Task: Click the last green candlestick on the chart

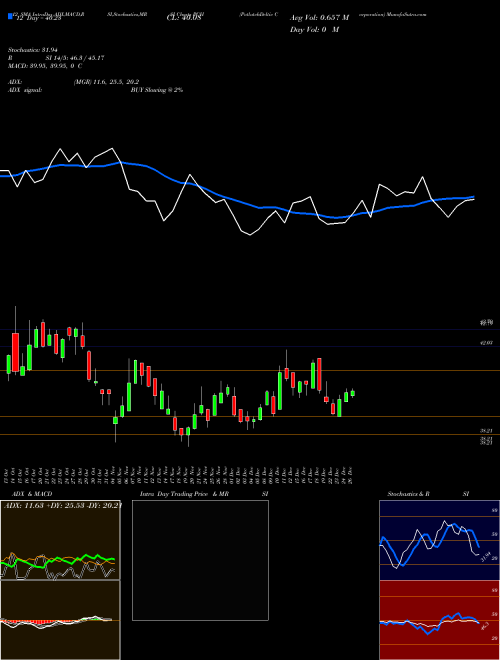Action: [x=353, y=393]
